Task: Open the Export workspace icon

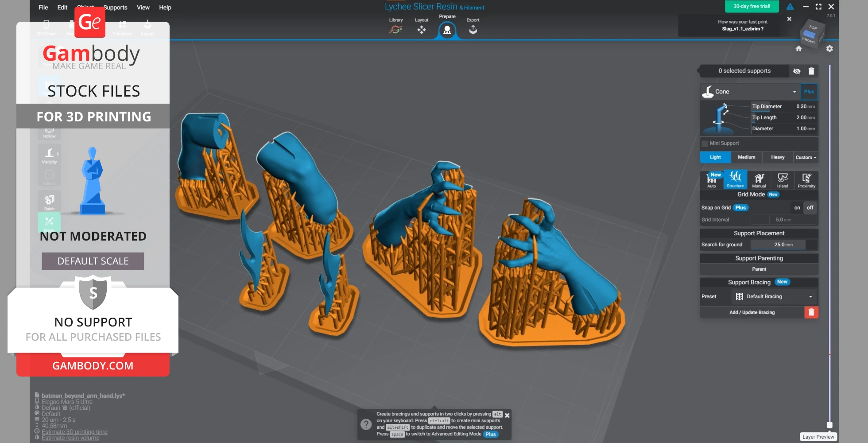Action: pos(473,29)
